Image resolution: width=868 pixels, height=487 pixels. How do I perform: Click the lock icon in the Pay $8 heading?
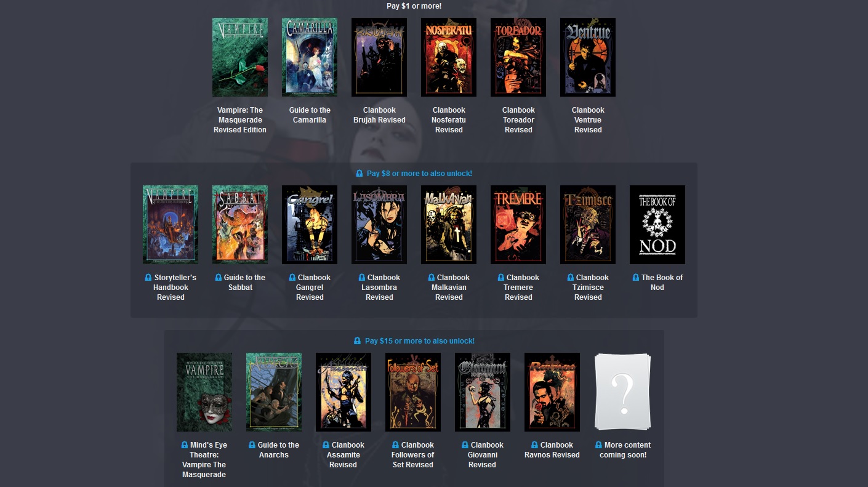360,174
